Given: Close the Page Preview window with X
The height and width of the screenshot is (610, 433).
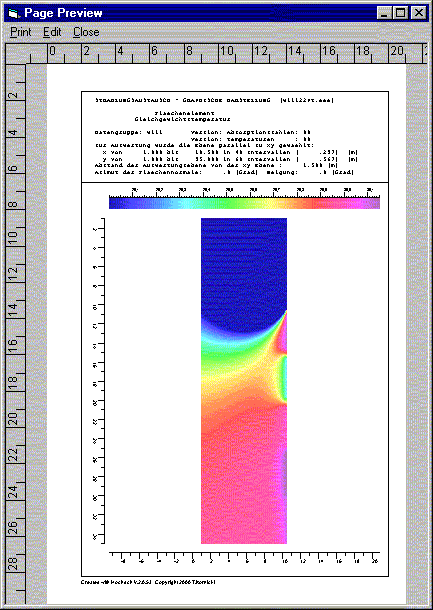Looking at the screenshot, I should click(419, 13).
